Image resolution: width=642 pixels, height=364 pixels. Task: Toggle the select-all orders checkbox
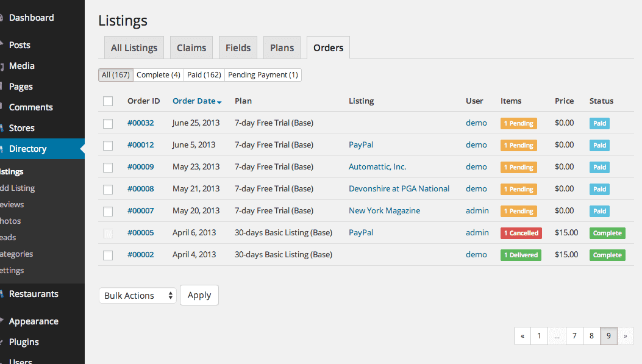click(108, 101)
